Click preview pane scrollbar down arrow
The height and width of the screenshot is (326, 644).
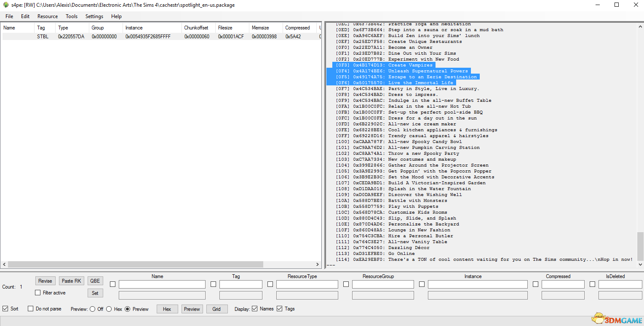[640, 265]
